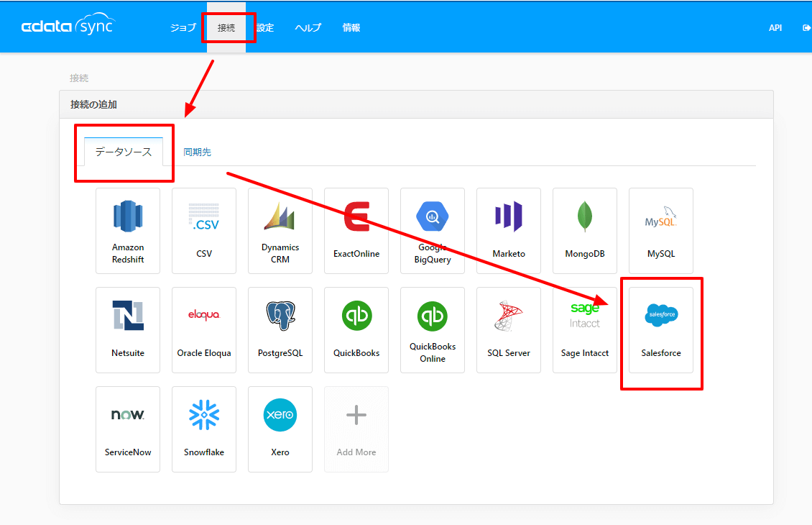Pick the QuickBooks Online connector
This screenshot has height=525, width=812.
point(433,330)
